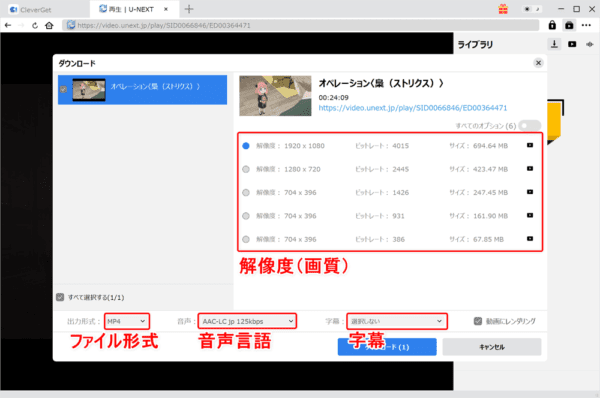
Task: Close the download dialog
Action: pyautogui.click(x=538, y=63)
